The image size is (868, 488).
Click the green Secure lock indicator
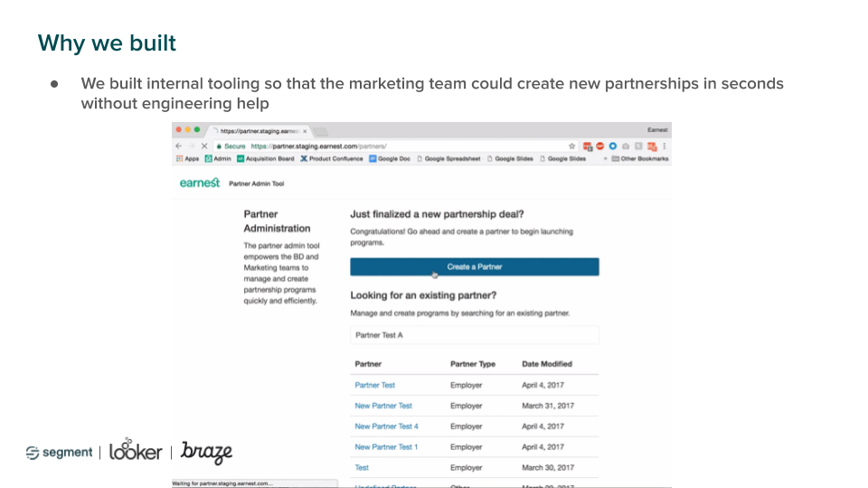pyautogui.click(x=231, y=146)
